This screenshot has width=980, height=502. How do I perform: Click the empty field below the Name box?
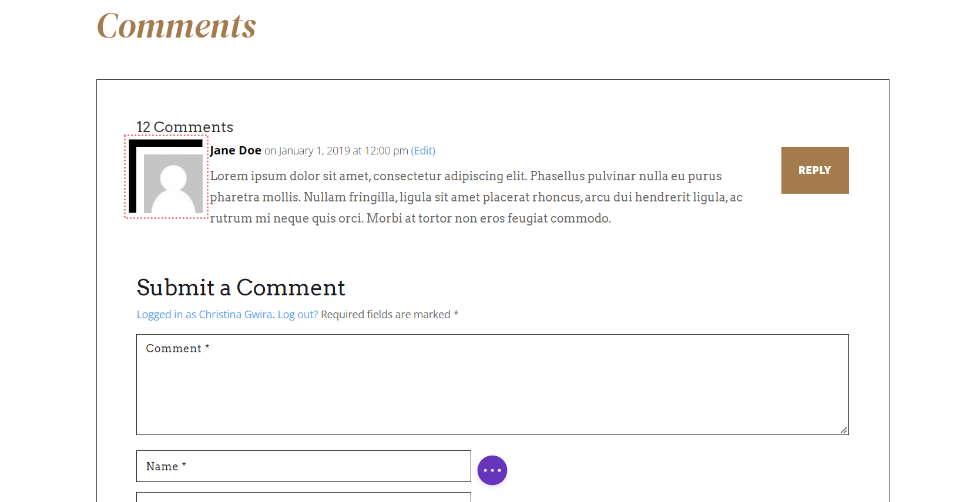pos(303,498)
